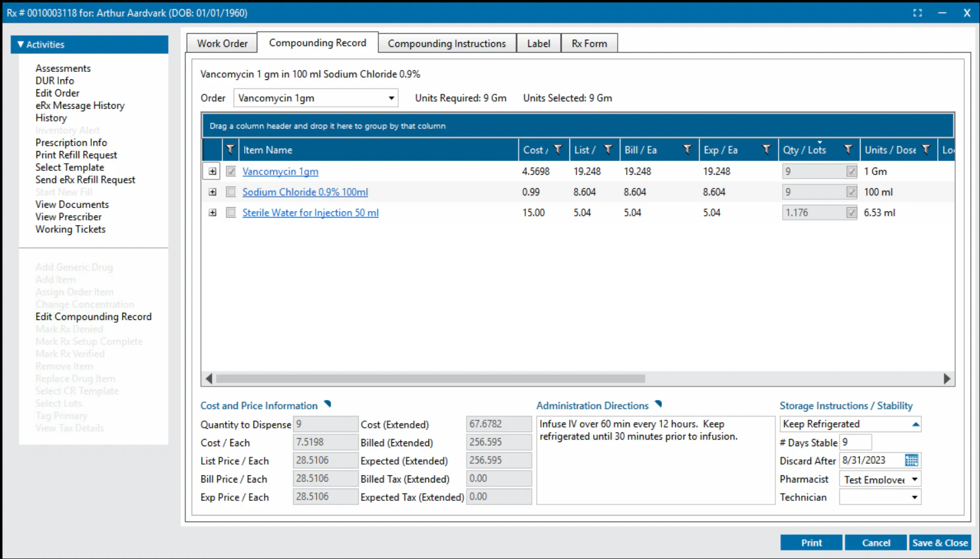Image resolution: width=980 pixels, height=559 pixels.
Task: Expand the Sodium Chloride 0.9% item row
Action: pyautogui.click(x=212, y=191)
